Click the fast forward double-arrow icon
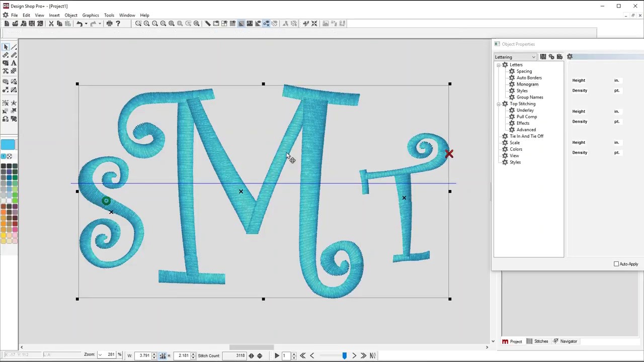Image resolution: width=644 pixels, height=362 pixels. [x=363, y=355]
